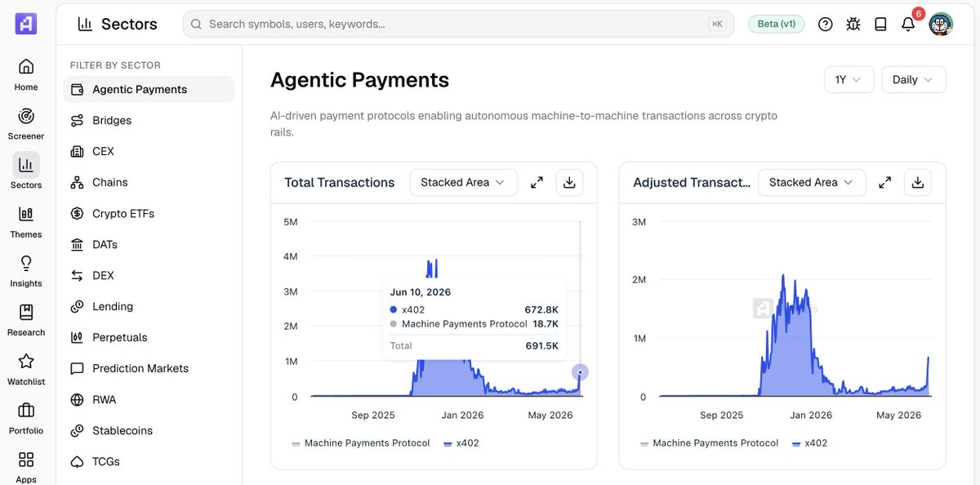Open the documentation book icon

click(x=880, y=24)
